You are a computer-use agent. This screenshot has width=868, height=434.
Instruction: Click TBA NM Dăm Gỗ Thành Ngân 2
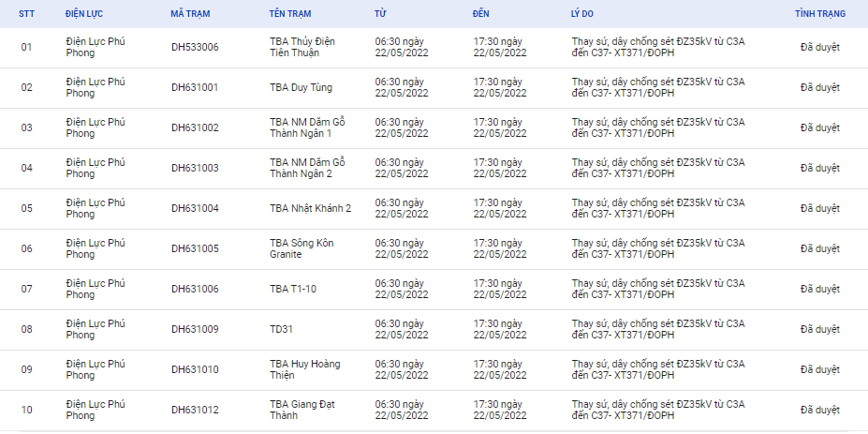point(307,168)
